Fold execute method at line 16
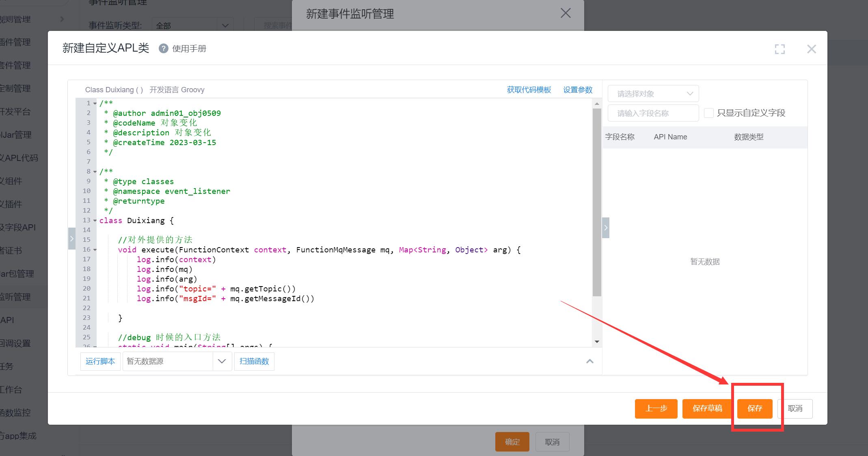 pos(95,250)
